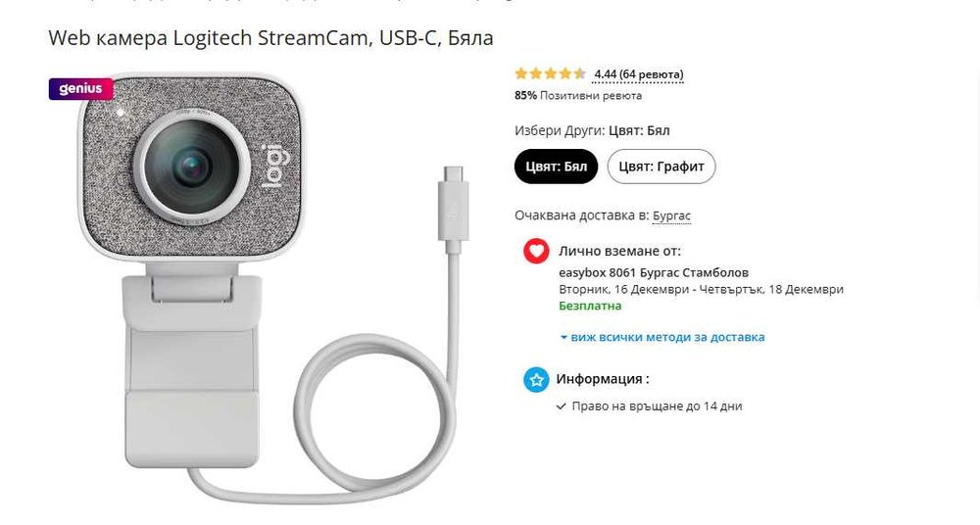Screen dimensions: 980x525
Task: Select the Цвят: Графит color option
Action: [x=661, y=167]
